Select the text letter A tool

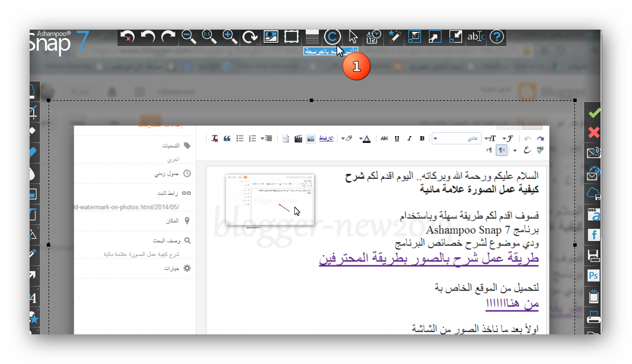coord(34,298)
